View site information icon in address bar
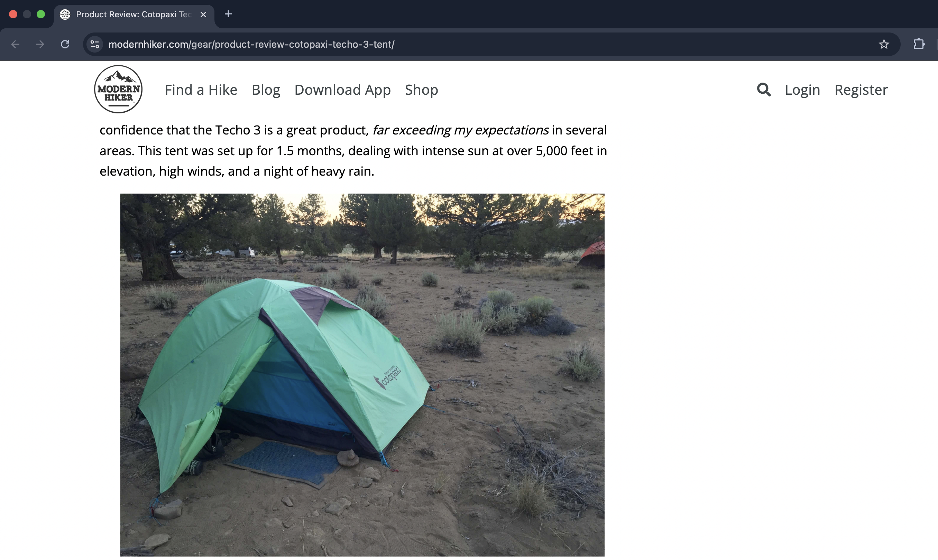This screenshot has height=560, width=938. pos(95,45)
